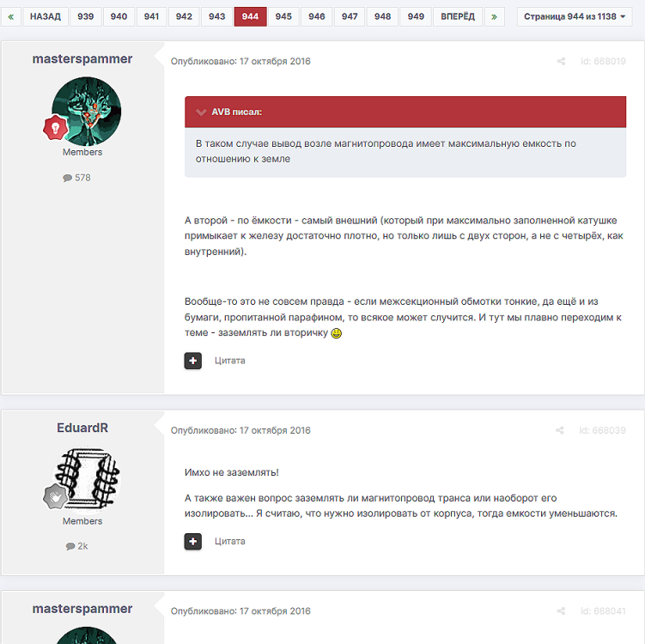Open the 'Страница 944 из 1138' page dropdown
645x644 pixels.
click(575, 17)
